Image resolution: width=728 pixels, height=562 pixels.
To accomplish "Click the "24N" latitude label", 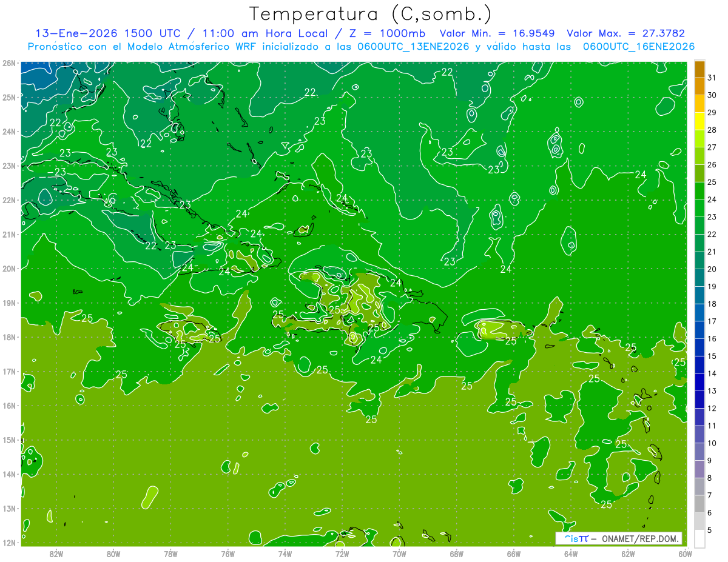I will 8,132.
